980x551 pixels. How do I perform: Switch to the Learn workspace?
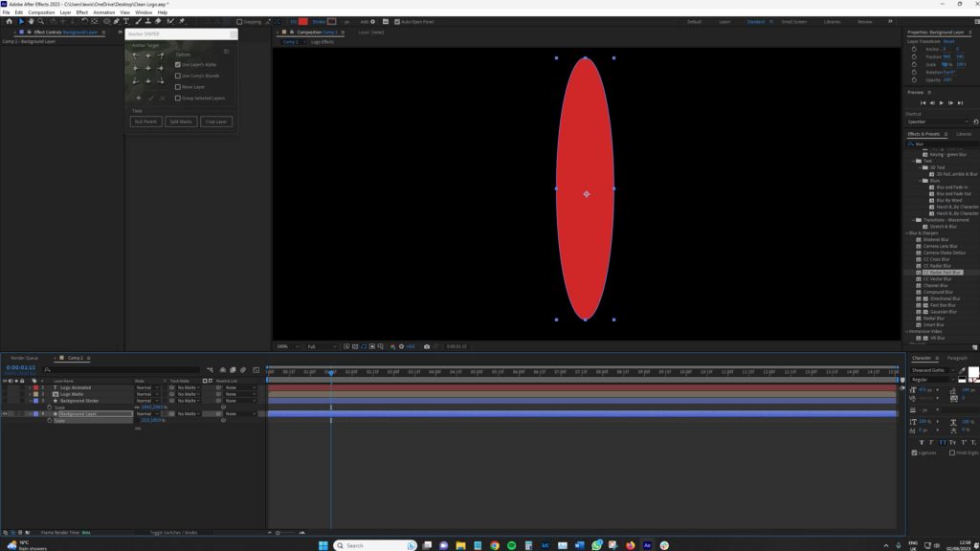point(724,22)
